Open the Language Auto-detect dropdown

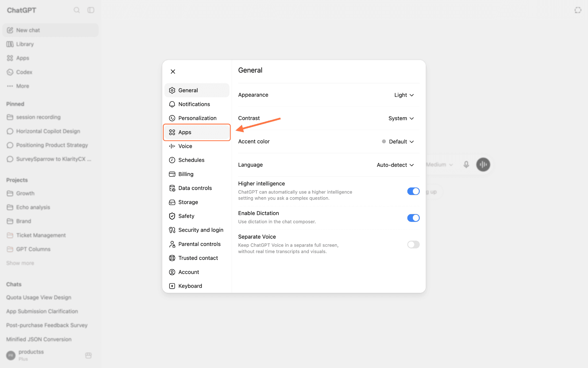(x=395, y=165)
